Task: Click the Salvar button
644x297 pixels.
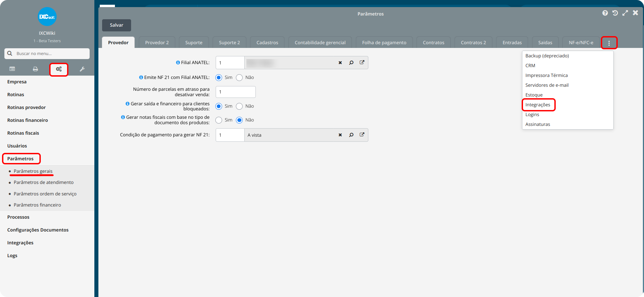Action: pyautogui.click(x=117, y=25)
